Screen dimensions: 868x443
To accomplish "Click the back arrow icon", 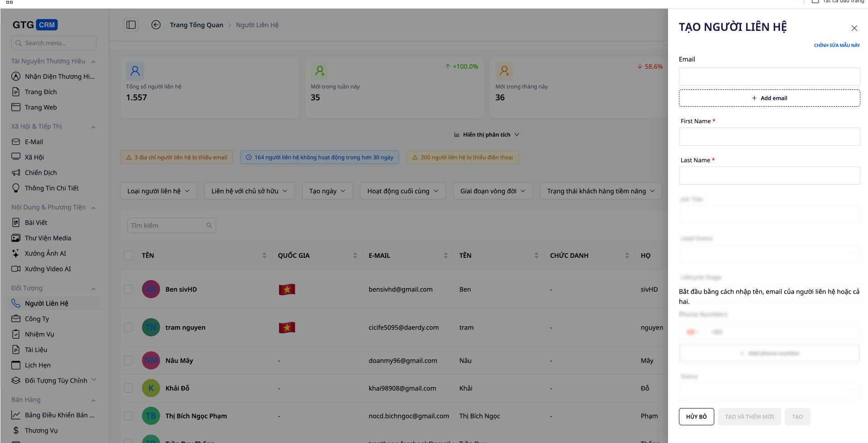I will click(156, 25).
